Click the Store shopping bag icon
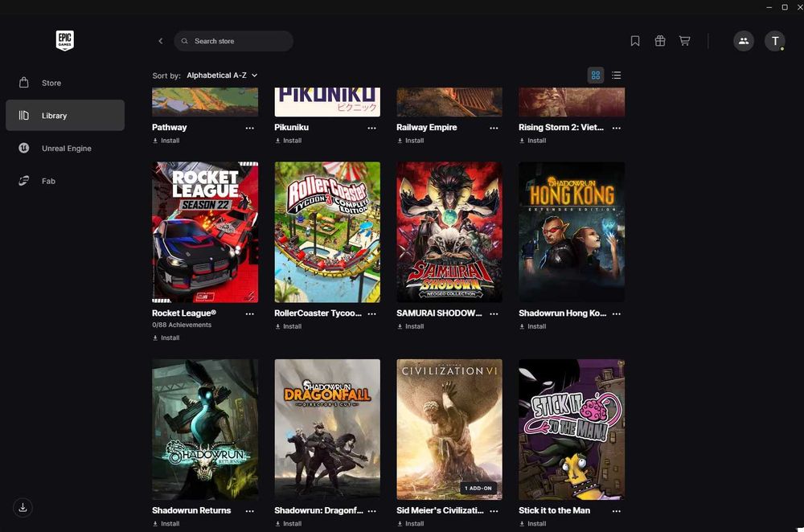804x532 pixels. [23, 83]
